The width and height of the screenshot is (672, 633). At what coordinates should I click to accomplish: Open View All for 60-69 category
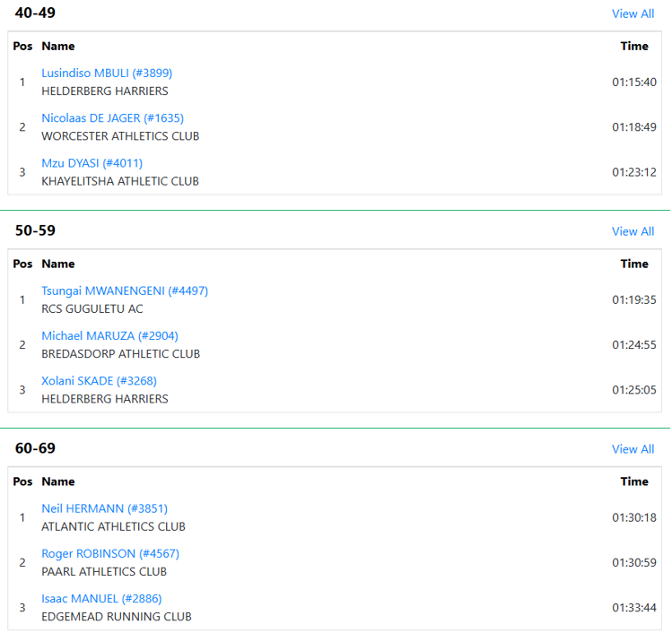point(633,449)
